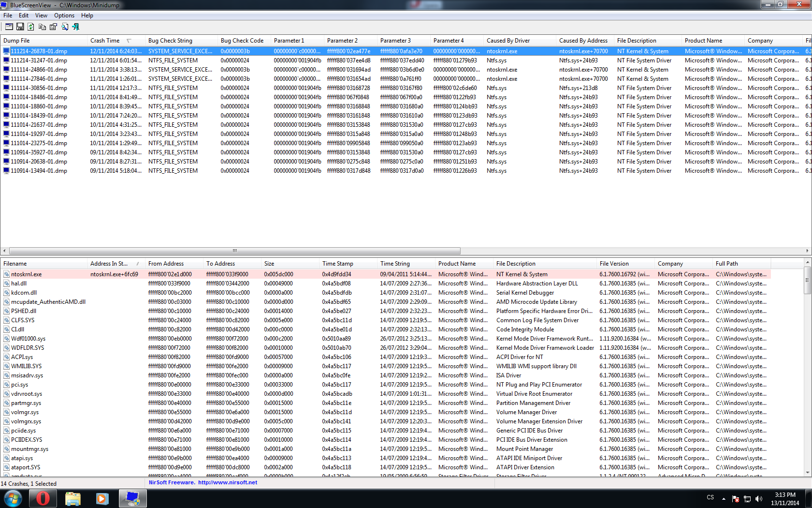Open the media player taskbar icon
The width and height of the screenshot is (812, 508).
pos(102,498)
